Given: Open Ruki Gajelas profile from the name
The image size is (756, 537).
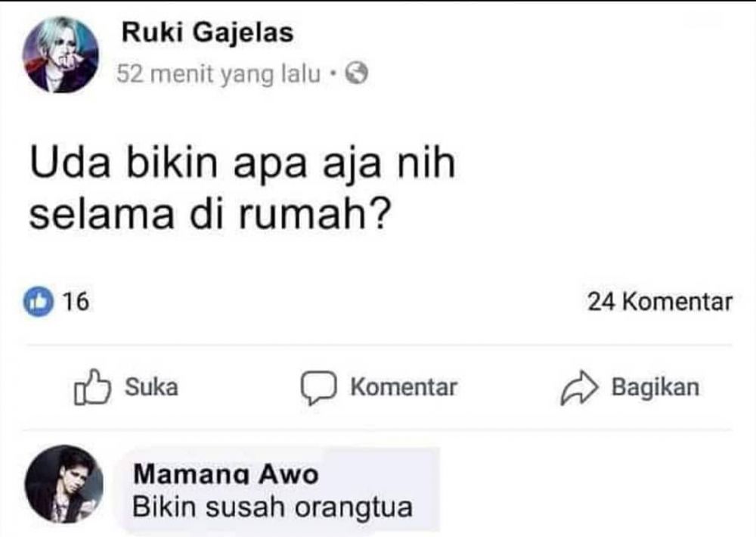Looking at the screenshot, I should pos(209,33).
